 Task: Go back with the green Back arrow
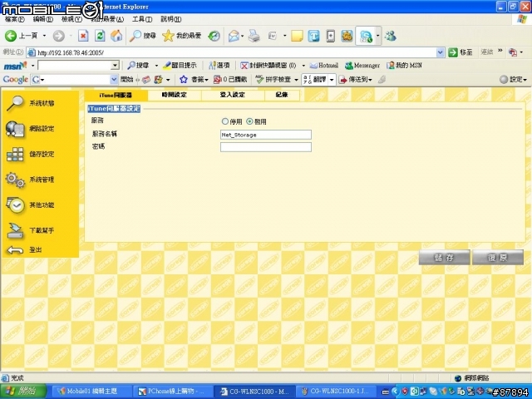tap(10, 36)
